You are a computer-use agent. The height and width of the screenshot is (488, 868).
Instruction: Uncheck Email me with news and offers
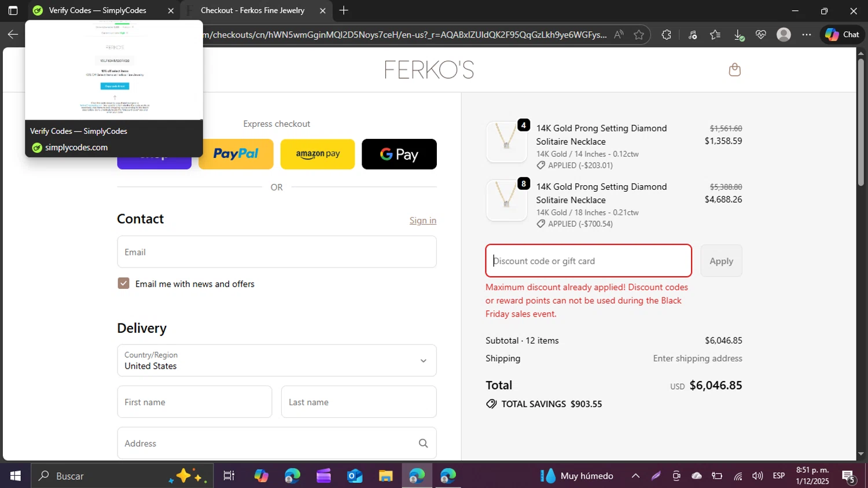[x=123, y=283]
